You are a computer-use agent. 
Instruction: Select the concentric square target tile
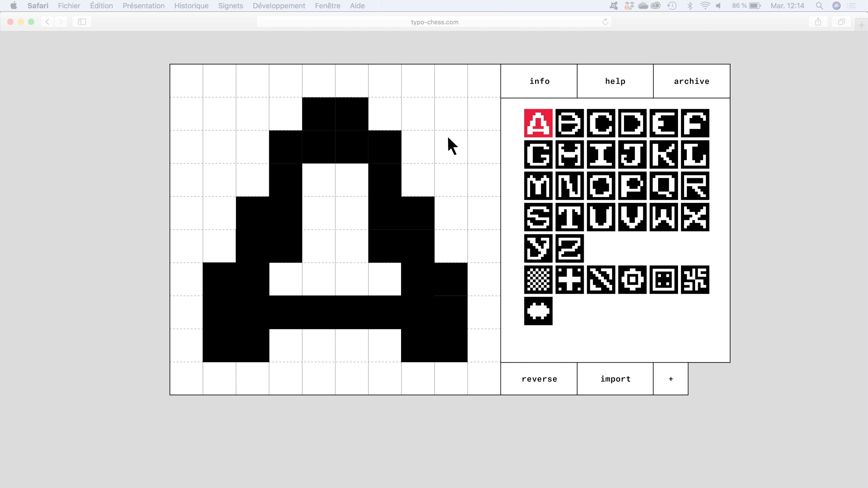[632, 280]
